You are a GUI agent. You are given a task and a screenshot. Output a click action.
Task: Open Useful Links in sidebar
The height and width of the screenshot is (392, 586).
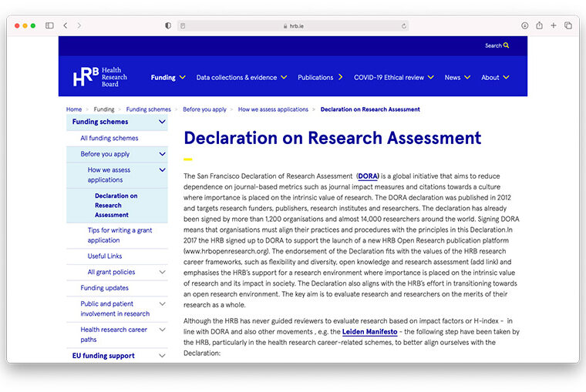coord(105,256)
